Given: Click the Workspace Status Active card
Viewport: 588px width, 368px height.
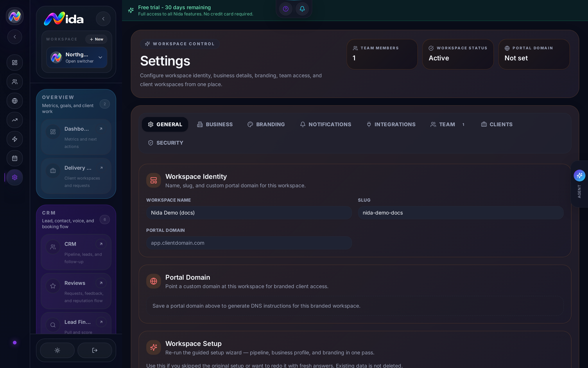Looking at the screenshot, I should coord(458,54).
